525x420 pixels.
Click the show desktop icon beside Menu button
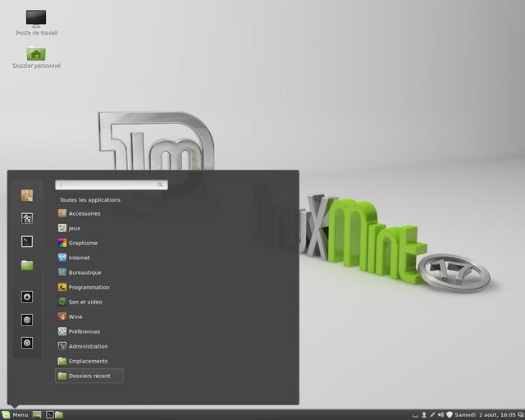(38, 414)
